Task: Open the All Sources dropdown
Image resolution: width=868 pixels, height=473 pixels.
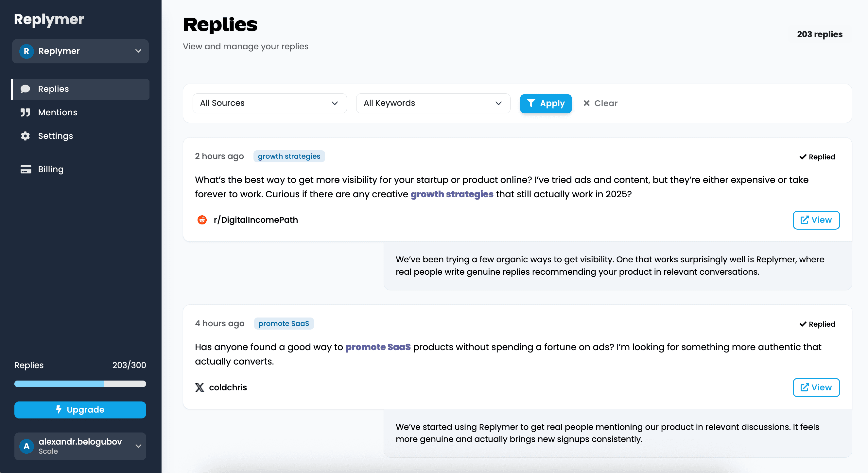Action: pos(269,103)
